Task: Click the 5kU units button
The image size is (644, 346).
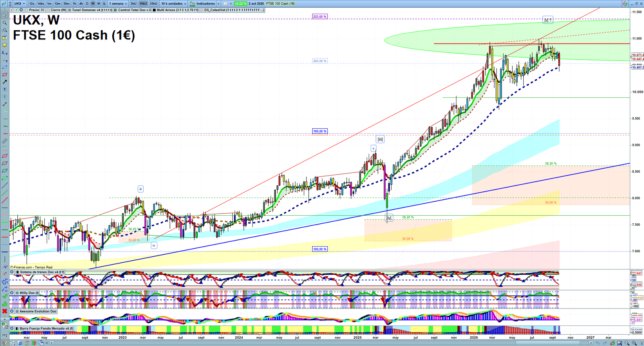Action: tap(133, 3)
